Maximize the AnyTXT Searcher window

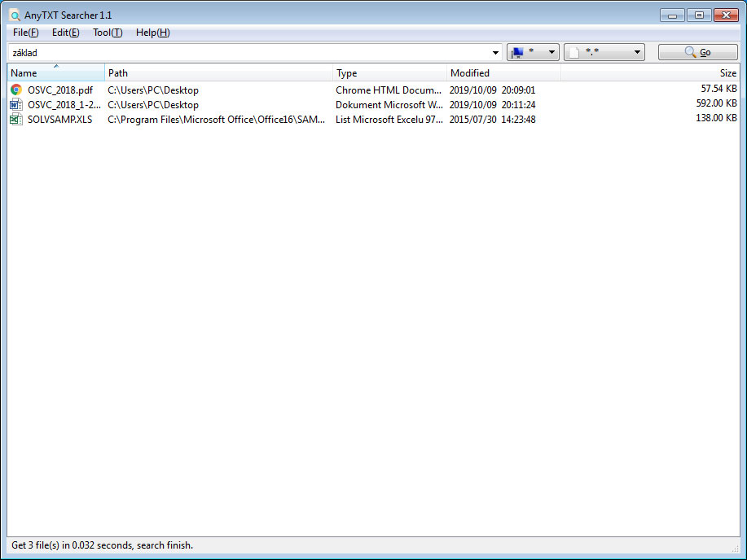coord(699,15)
